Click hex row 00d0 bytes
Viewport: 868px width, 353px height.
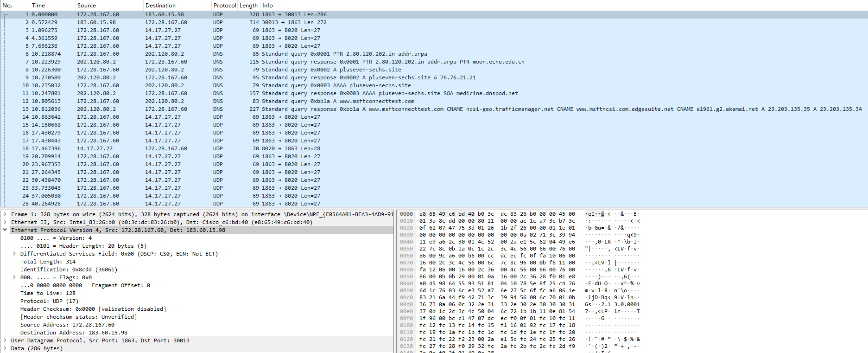click(x=497, y=304)
